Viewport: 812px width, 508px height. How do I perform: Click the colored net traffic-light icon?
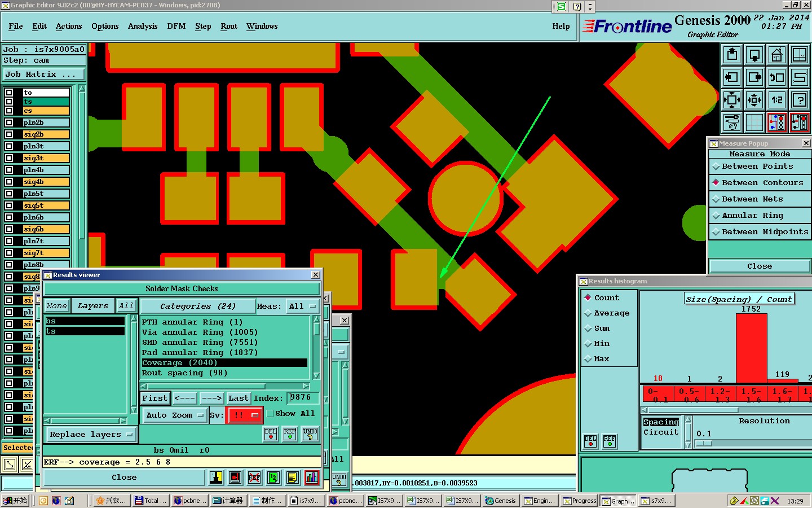(777, 122)
